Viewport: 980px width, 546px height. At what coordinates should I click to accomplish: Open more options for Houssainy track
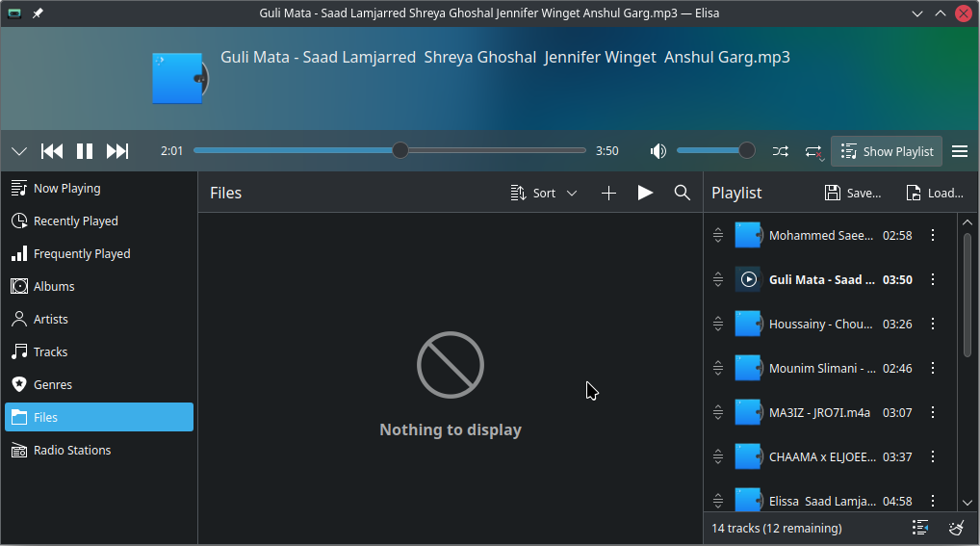[933, 324]
